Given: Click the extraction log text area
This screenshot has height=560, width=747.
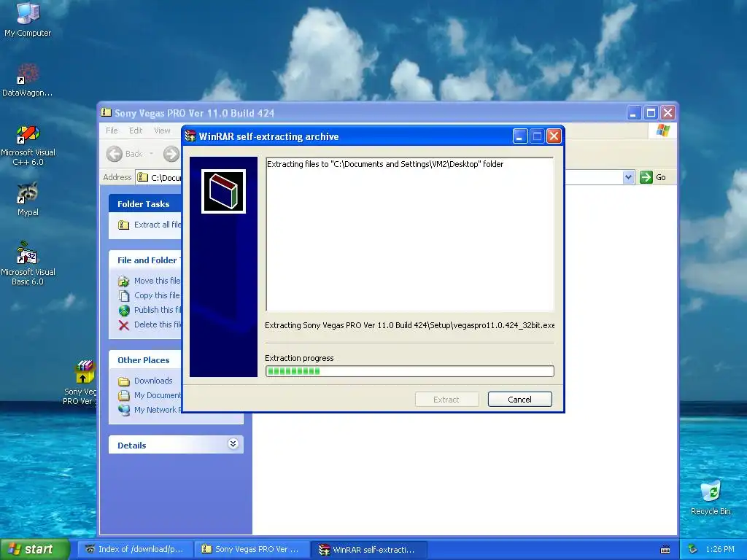Looking at the screenshot, I should 410,234.
